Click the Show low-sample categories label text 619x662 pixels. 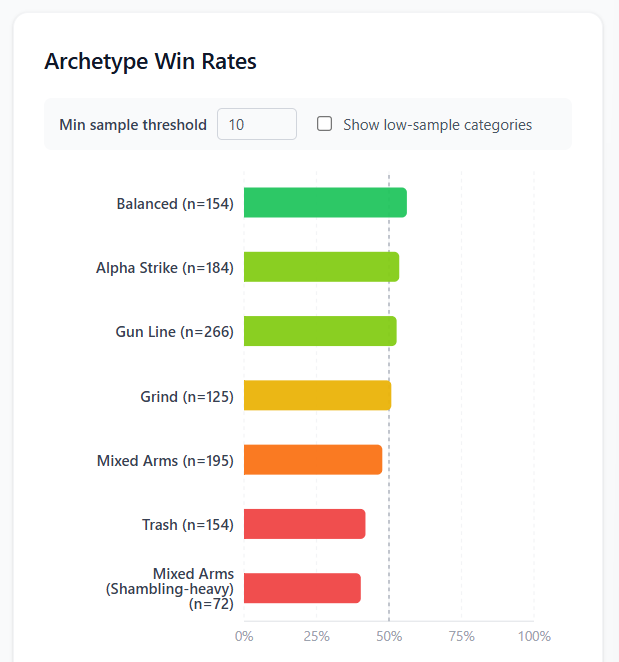[437, 125]
